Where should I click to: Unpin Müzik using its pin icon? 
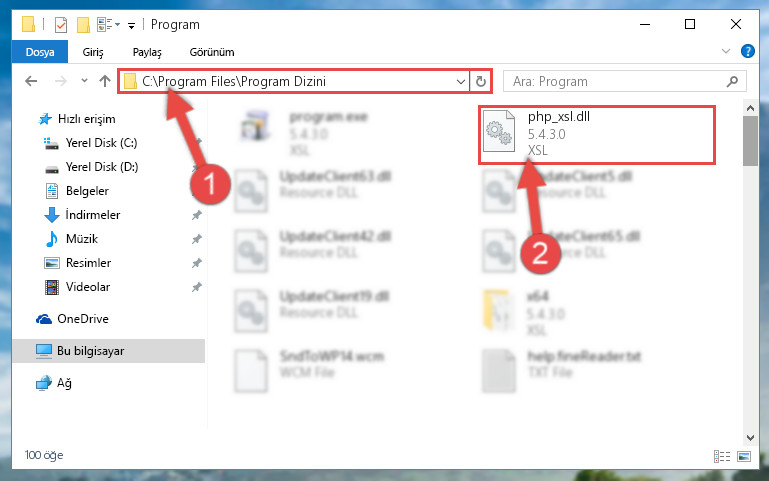(x=197, y=239)
